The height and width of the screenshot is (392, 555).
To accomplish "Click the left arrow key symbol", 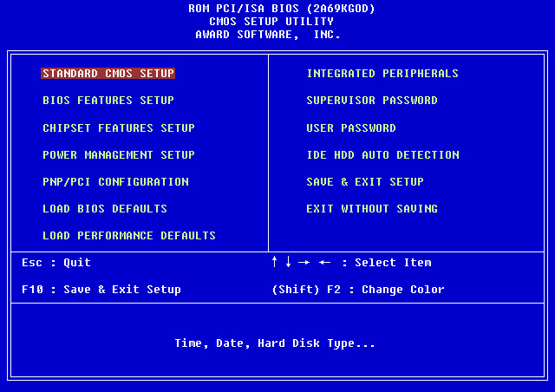I will [x=324, y=262].
